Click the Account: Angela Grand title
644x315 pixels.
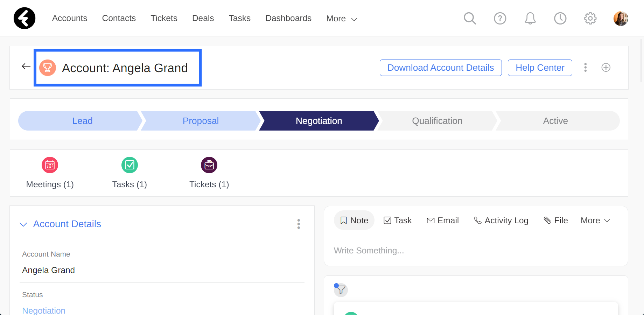125,68
